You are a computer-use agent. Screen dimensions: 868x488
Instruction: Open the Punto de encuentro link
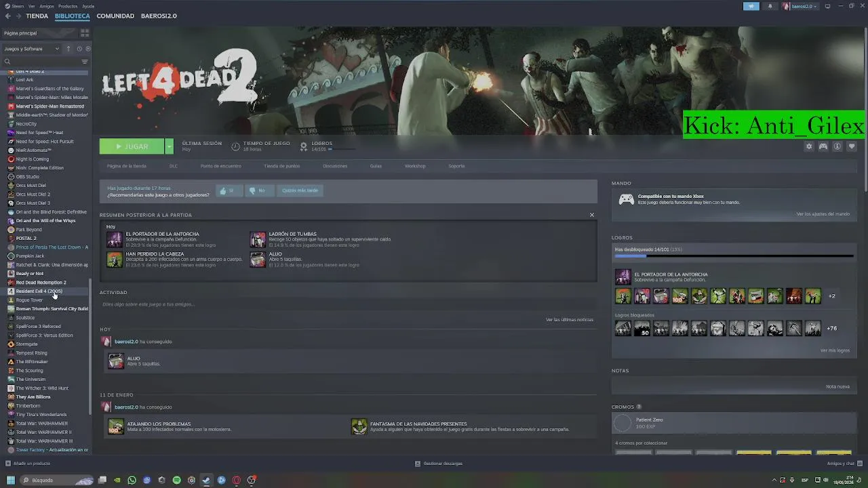click(x=220, y=166)
